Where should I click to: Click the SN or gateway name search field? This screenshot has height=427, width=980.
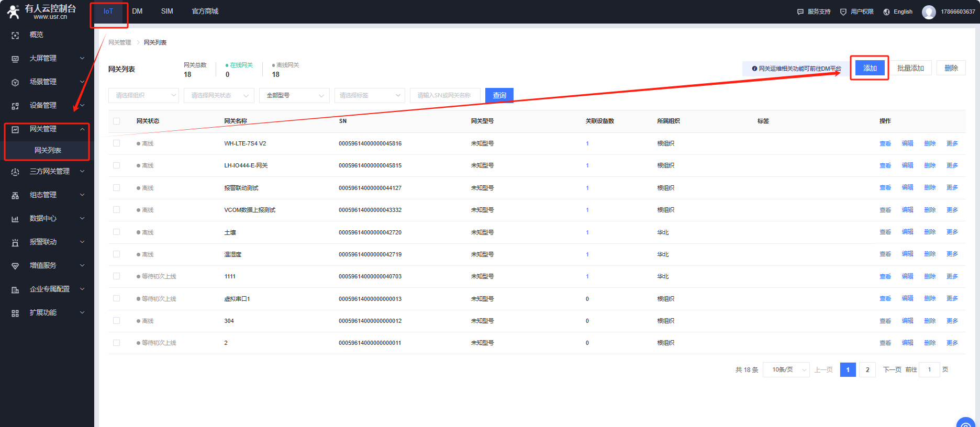[x=445, y=95]
